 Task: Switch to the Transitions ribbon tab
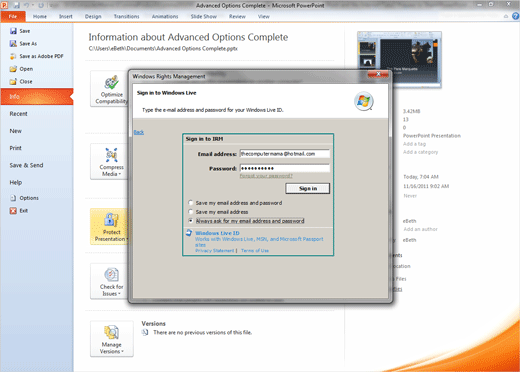(126, 16)
